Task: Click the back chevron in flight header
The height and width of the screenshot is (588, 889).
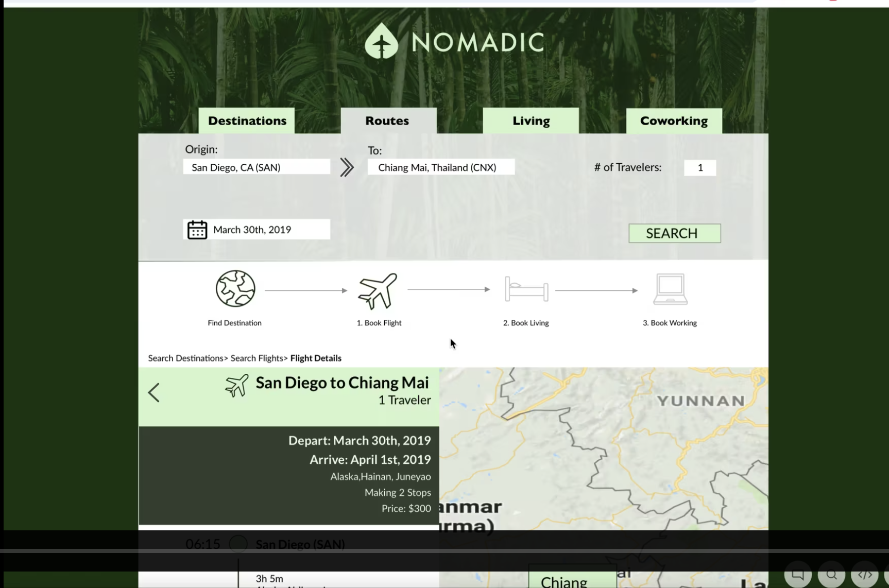Action: click(153, 392)
